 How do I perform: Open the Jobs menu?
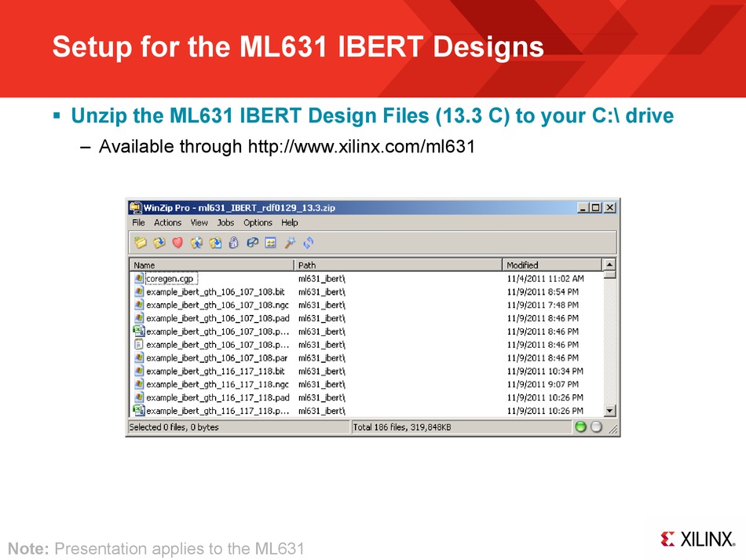coord(225,223)
